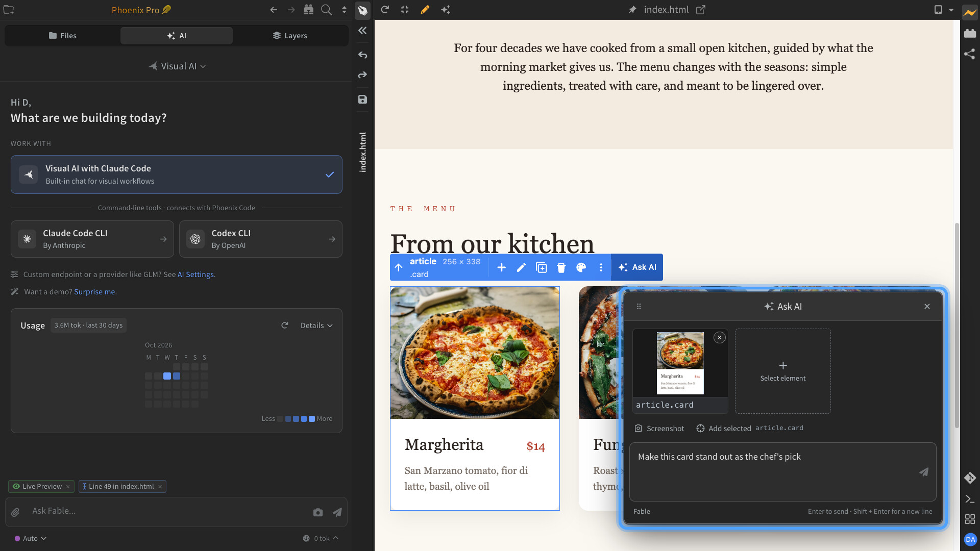Click the redo arrow icon
This screenshot has height=551, width=980.
362,75
